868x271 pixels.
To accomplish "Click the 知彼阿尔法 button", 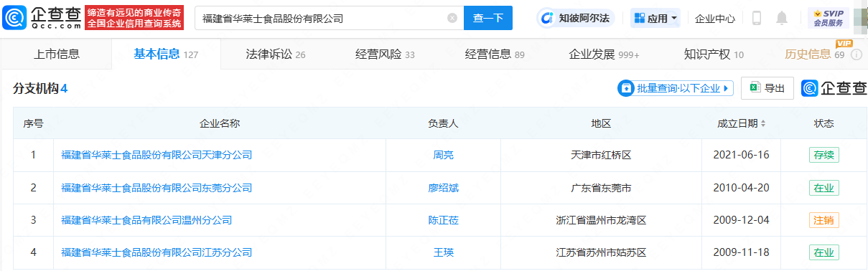I will 576,18.
